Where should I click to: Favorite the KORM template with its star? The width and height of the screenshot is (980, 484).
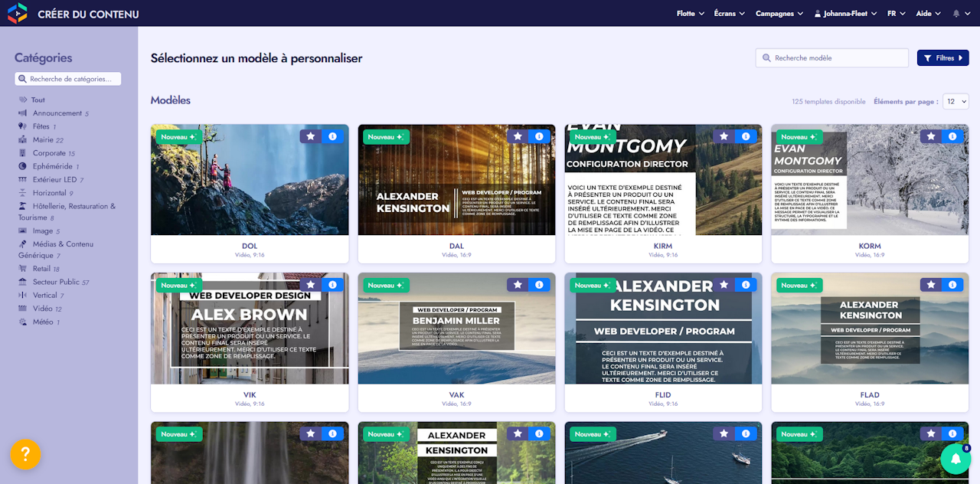tap(931, 136)
